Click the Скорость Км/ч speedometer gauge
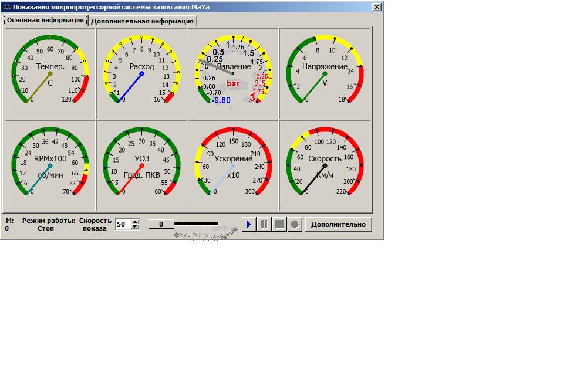 coord(325,165)
